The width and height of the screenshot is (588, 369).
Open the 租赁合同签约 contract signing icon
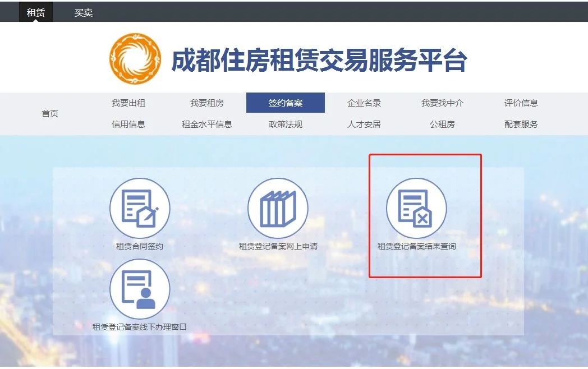[x=140, y=208]
